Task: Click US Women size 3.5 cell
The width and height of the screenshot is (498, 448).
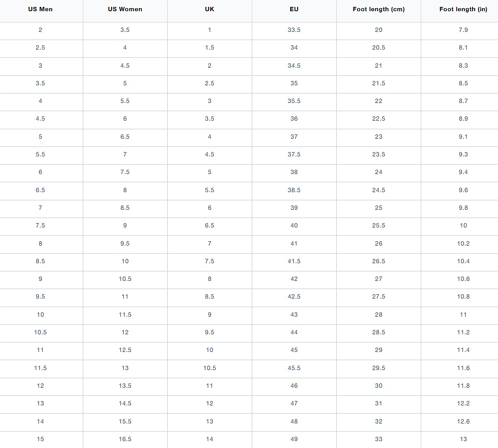Action: pyautogui.click(x=125, y=30)
